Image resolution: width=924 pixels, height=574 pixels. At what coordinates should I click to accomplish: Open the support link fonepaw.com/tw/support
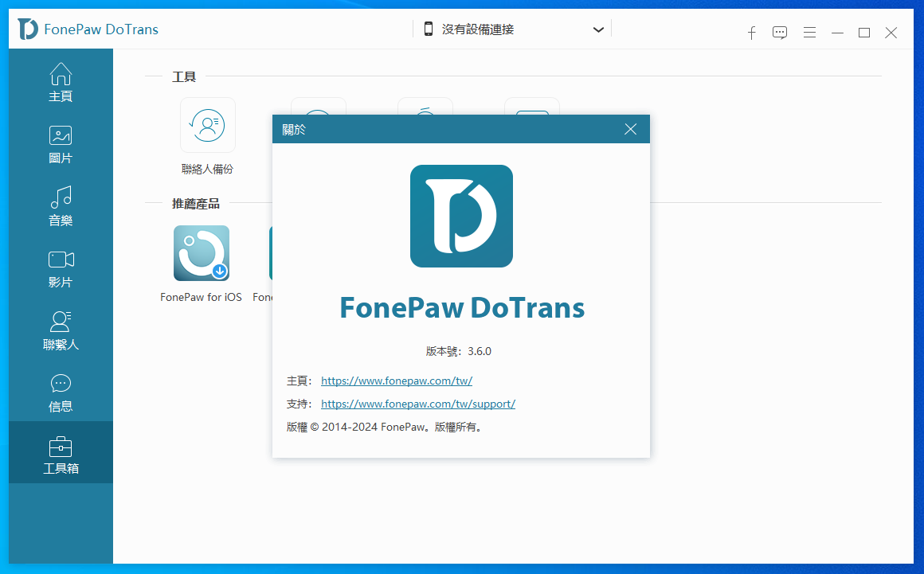417,404
